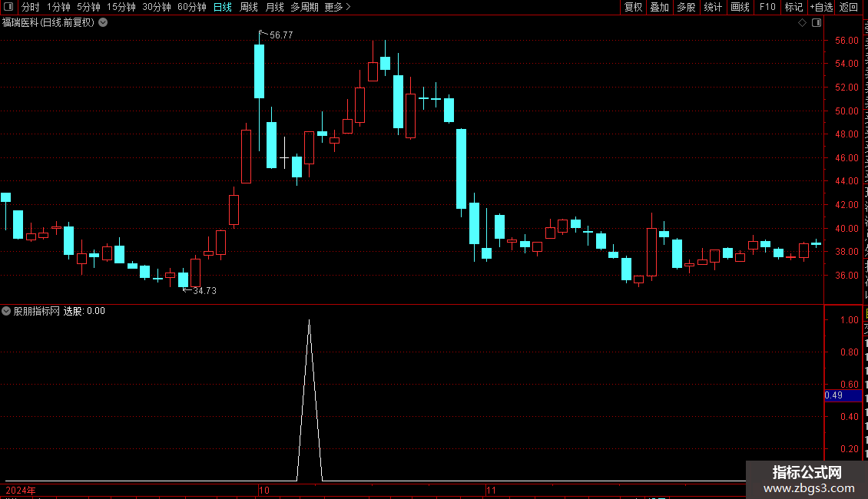Click the month 11 timeline label

click(491, 490)
